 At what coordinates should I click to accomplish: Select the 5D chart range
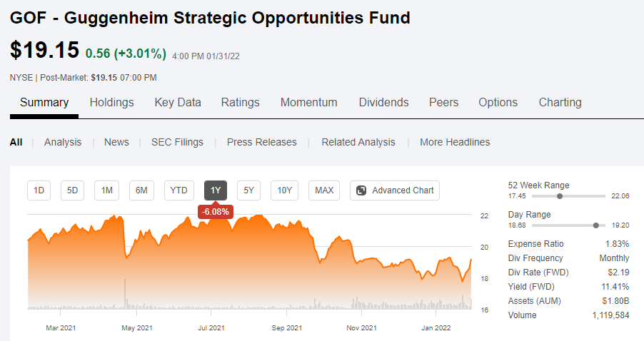coord(72,190)
